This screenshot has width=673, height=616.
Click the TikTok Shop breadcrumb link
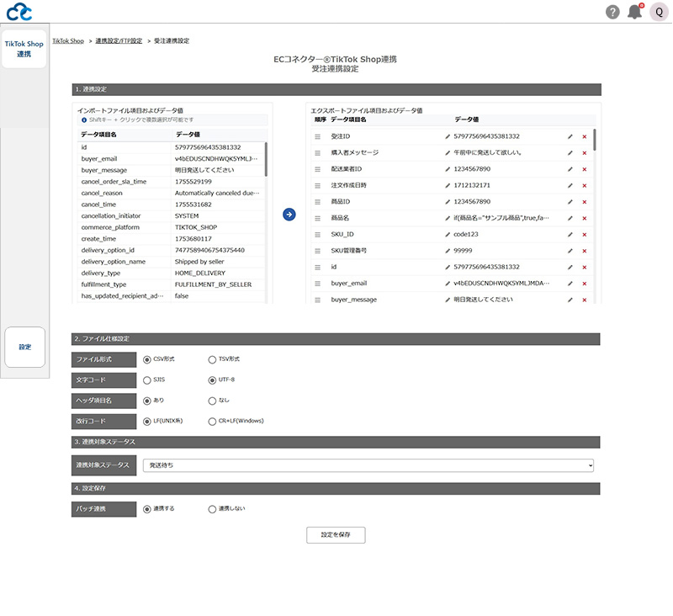tap(68, 40)
